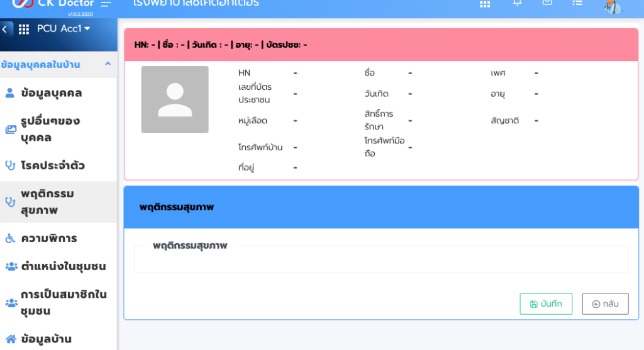Select โรคประจำตัว from the sidebar
This screenshot has height=350, width=644.
coord(53,166)
